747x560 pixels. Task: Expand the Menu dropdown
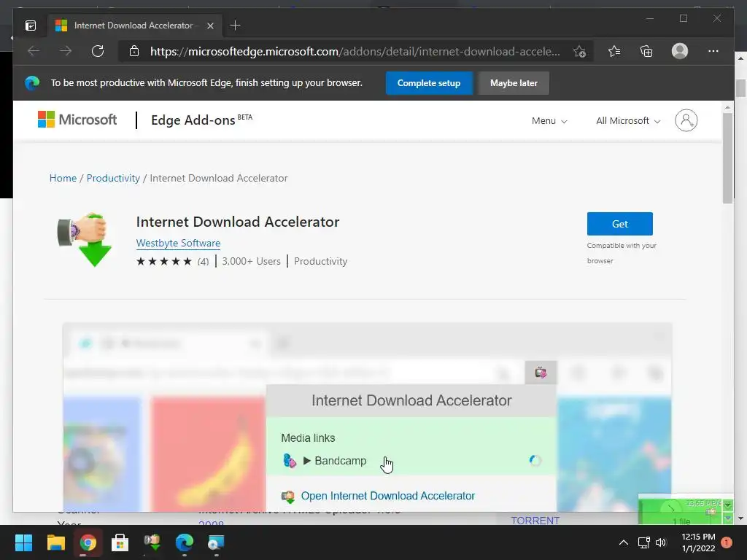[x=549, y=120]
